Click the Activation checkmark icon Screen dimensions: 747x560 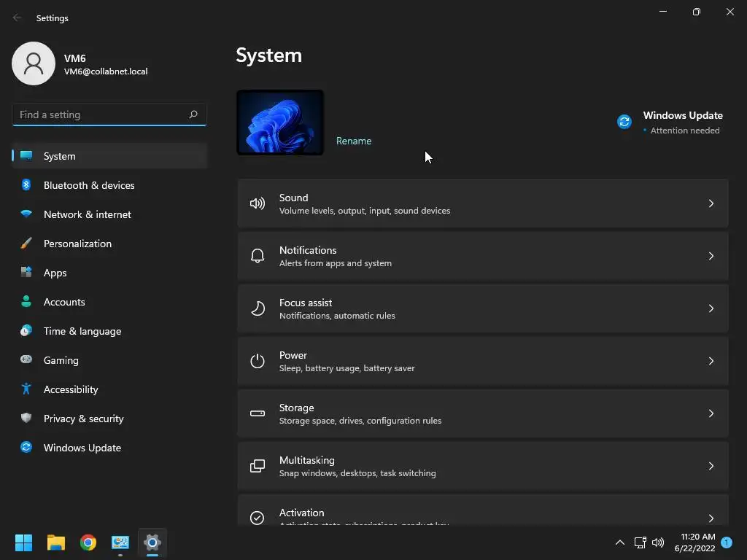[258, 518]
